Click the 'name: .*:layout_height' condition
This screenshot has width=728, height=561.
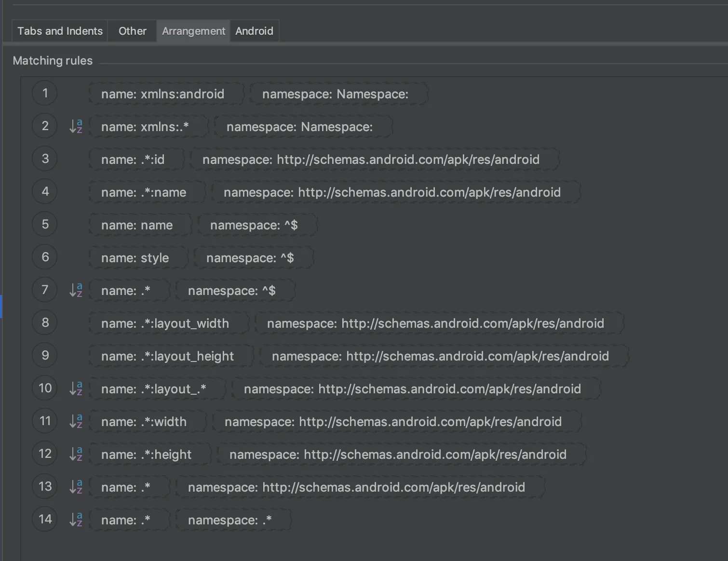167,356
